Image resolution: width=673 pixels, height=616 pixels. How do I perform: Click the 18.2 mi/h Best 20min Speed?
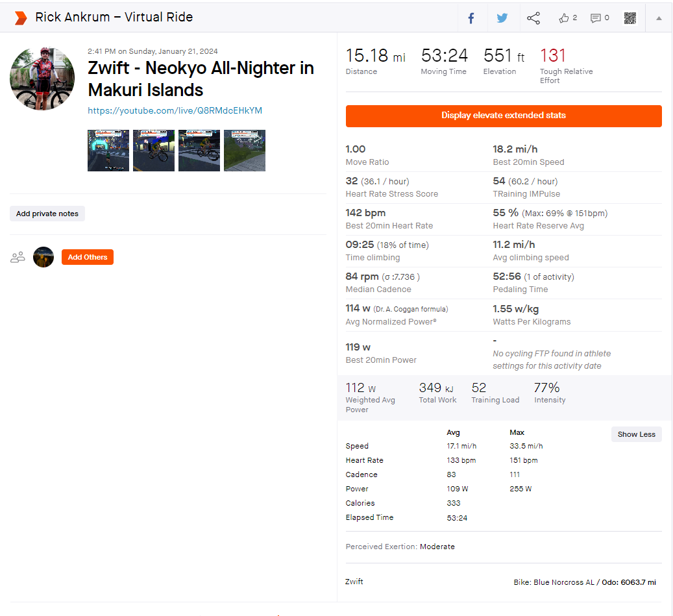(x=528, y=155)
